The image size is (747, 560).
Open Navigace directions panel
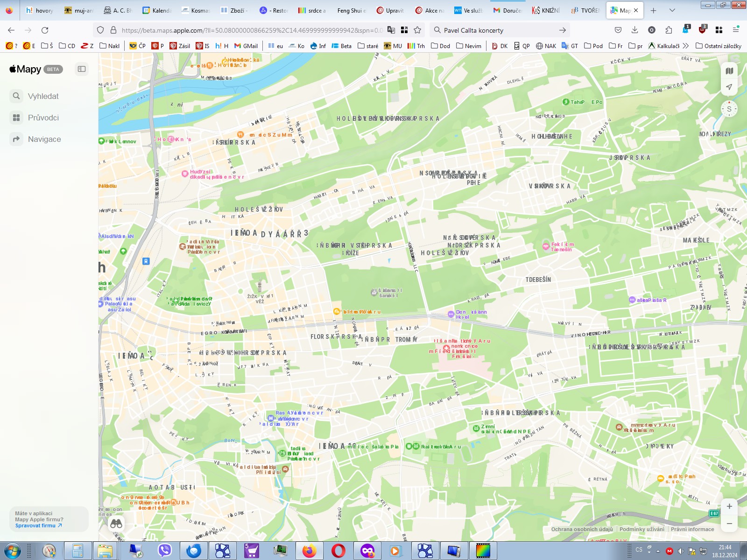point(45,139)
